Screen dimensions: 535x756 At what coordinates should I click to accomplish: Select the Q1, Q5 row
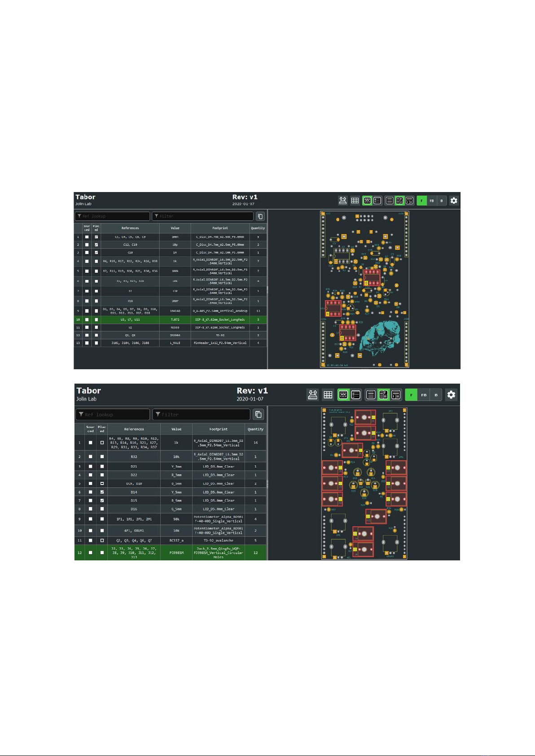(x=171, y=335)
